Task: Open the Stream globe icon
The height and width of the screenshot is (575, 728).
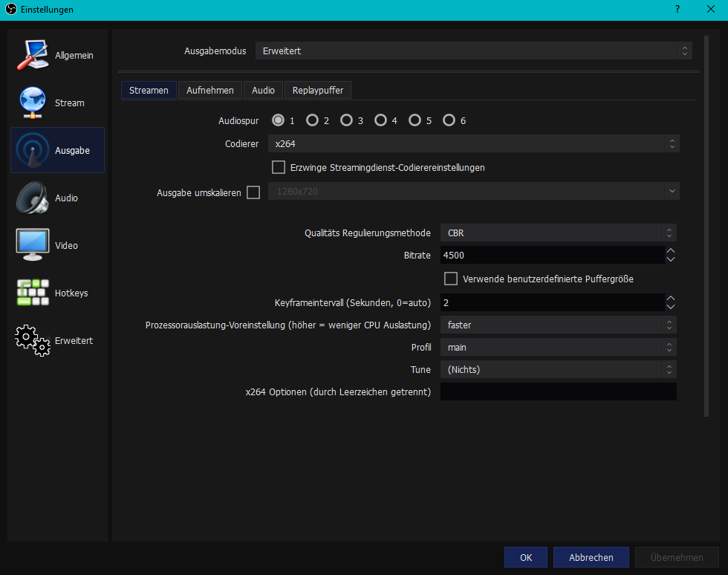Action: pos(33,103)
